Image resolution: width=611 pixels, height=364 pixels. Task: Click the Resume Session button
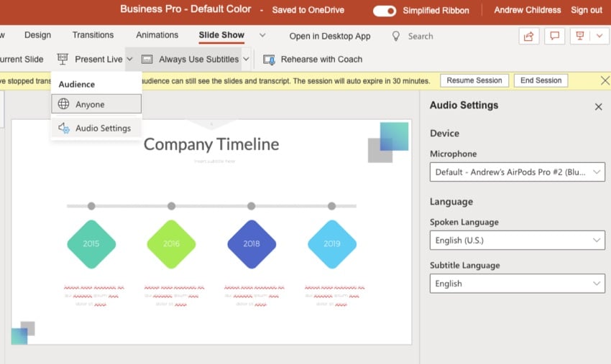point(474,80)
